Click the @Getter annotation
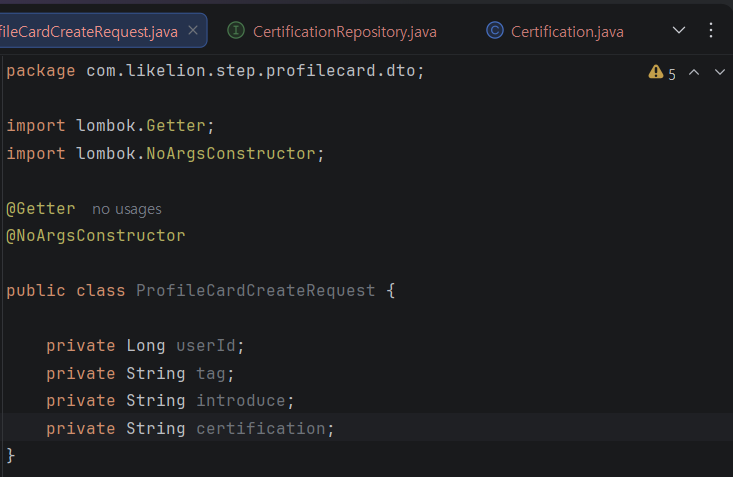 [41, 209]
